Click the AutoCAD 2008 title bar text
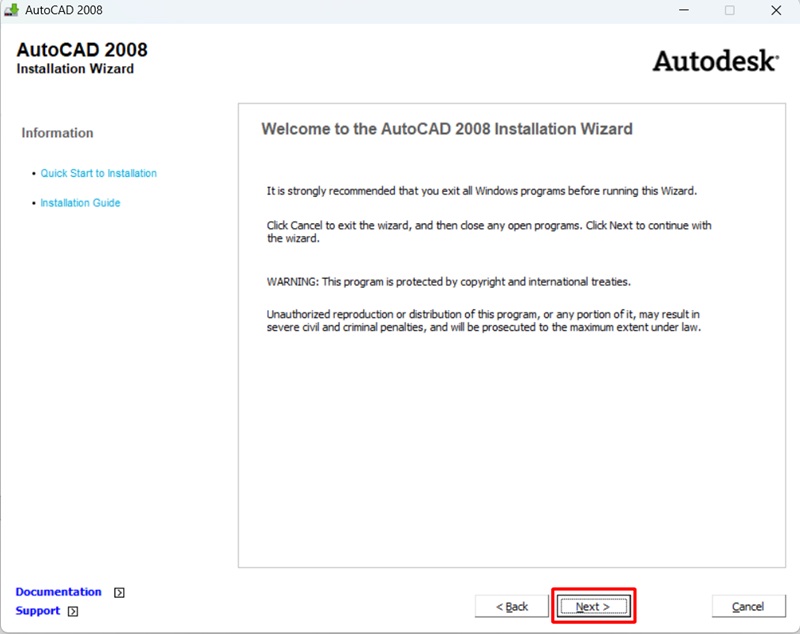800x634 pixels. 63,10
